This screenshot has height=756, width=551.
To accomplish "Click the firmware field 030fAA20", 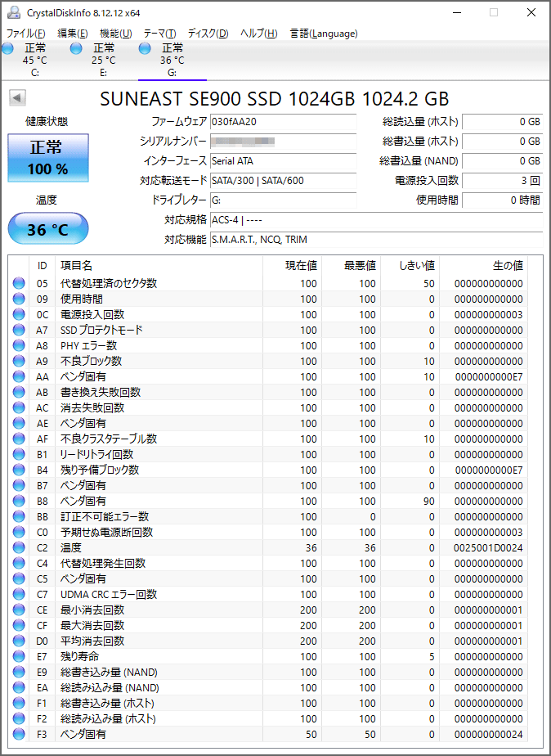I will [283, 121].
